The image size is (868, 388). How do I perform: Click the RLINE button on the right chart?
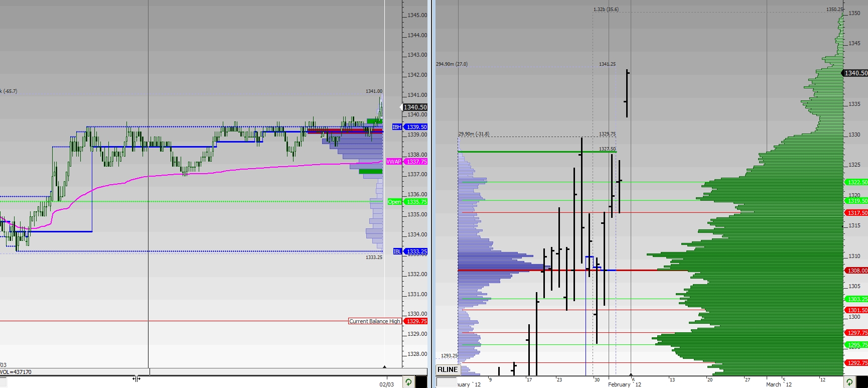(x=448, y=369)
